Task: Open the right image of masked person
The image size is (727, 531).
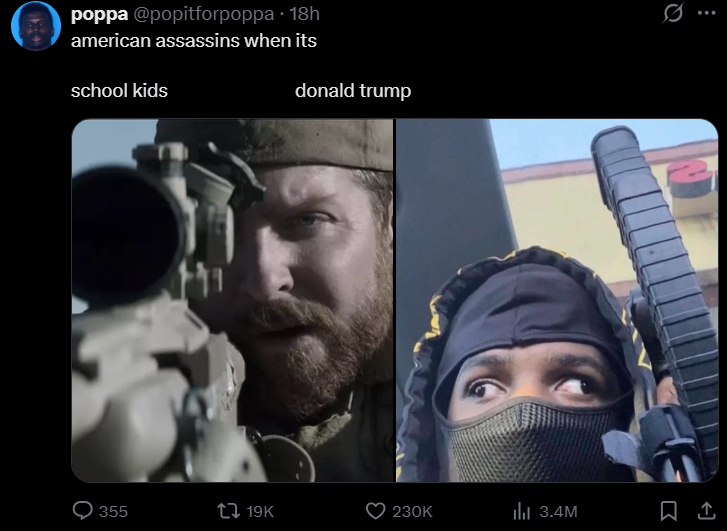Action: coord(557,301)
